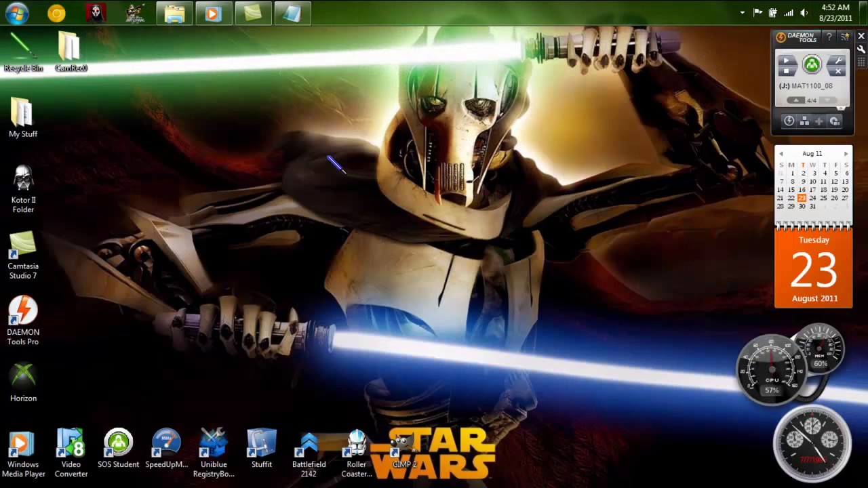Click the lightning quick mount gadget button
Screen dimensions: 868x488
789,121
